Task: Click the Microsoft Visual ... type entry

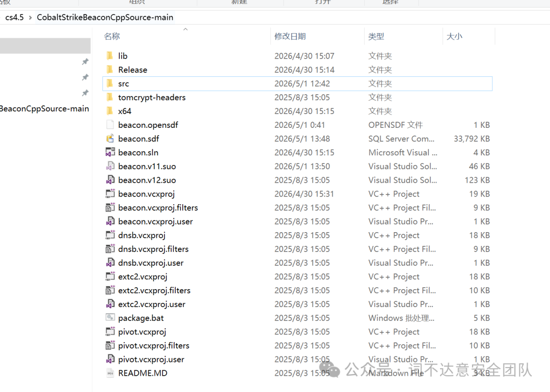Action: click(x=403, y=153)
